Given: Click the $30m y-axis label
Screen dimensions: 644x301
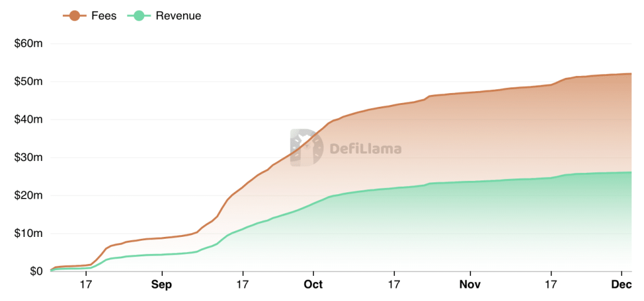Looking at the screenshot, I should (28, 158).
